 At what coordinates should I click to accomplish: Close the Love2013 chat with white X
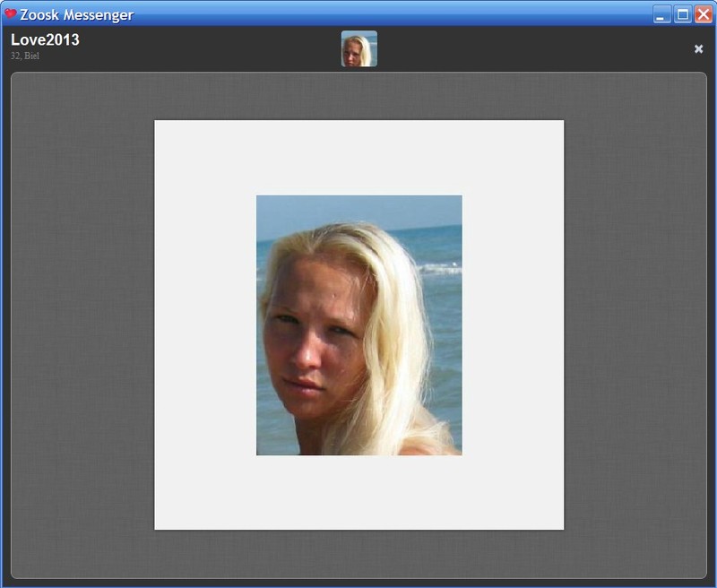tap(698, 49)
